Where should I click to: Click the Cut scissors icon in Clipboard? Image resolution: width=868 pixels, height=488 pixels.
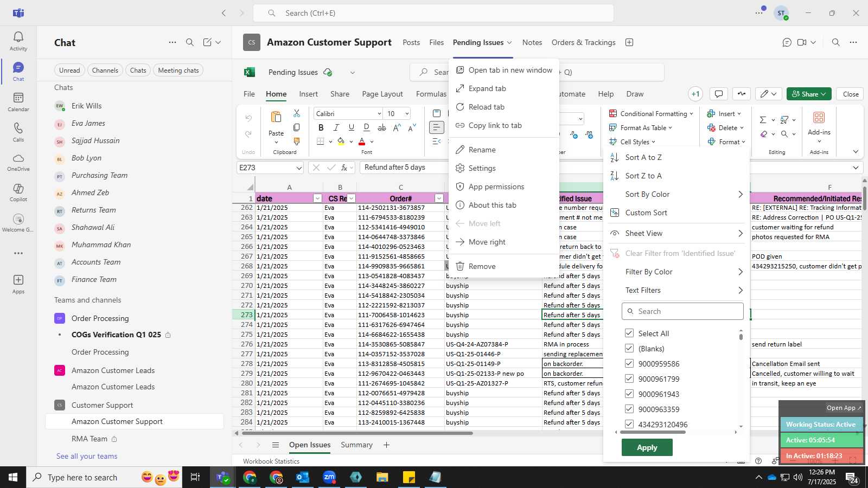pyautogui.click(x=296, y=113)
